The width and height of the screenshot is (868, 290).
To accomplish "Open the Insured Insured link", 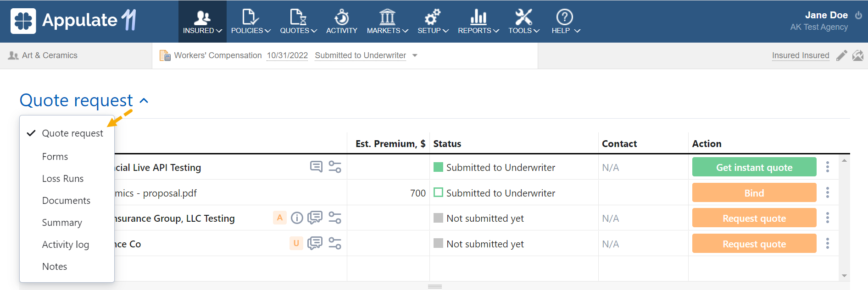I will coord(801,55).
